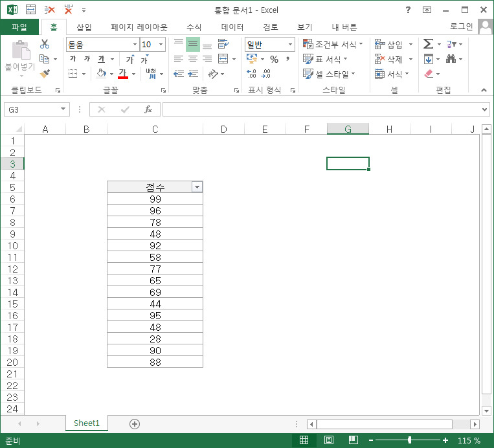Click the cell borders icon
This screenshot has height=448, width=494.
click(73, 74)
